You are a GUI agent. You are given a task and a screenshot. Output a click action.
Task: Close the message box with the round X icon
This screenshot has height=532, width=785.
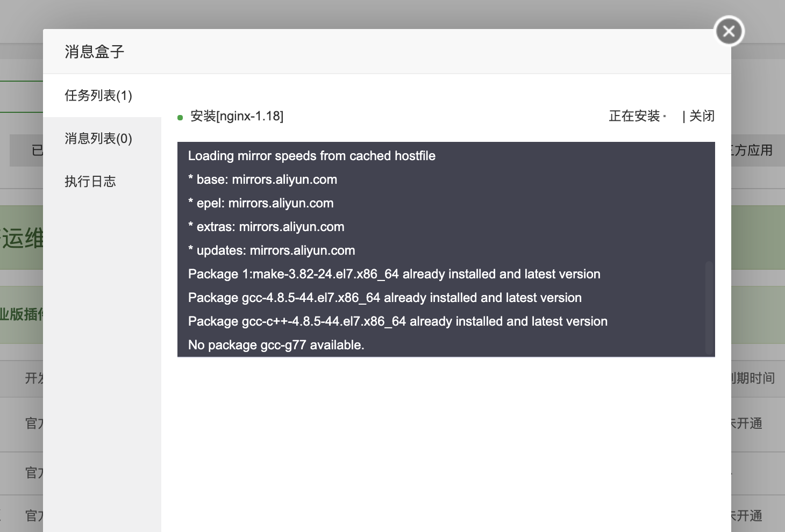tap(729, 31)
